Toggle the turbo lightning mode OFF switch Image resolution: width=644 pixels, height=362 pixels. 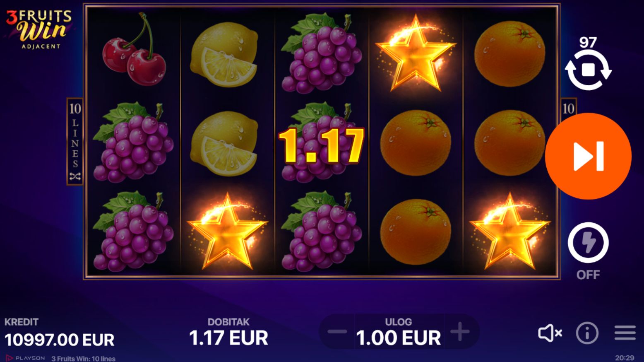588,243
